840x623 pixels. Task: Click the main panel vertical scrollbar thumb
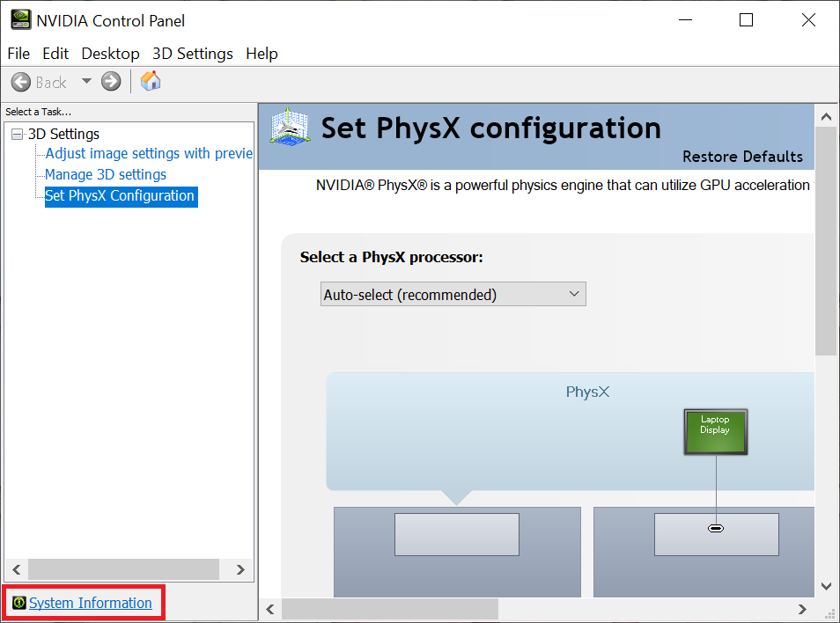click(x=826, y=240)
